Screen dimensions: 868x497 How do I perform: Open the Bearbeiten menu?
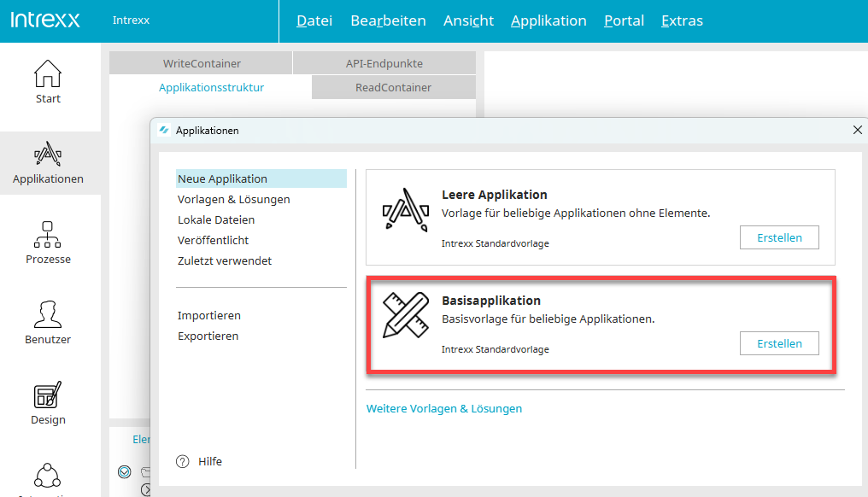pos(388,20)
